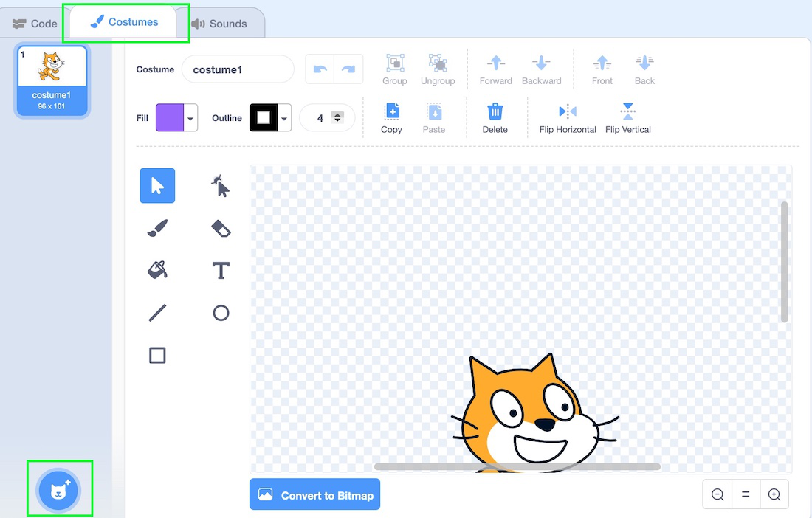Select the Brush tool
This screenshot has height=518, width=812.
pos(157,228)
